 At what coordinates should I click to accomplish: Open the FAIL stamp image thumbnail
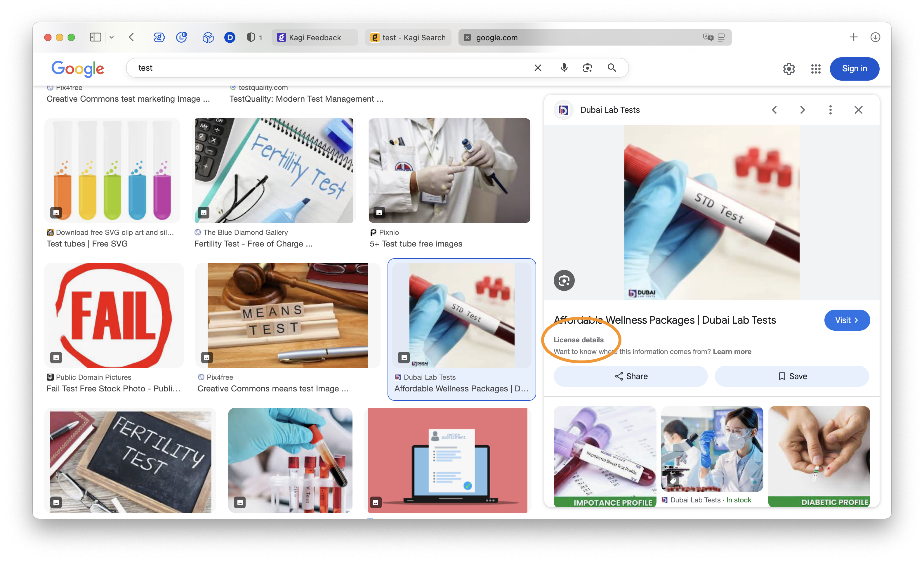114,315
